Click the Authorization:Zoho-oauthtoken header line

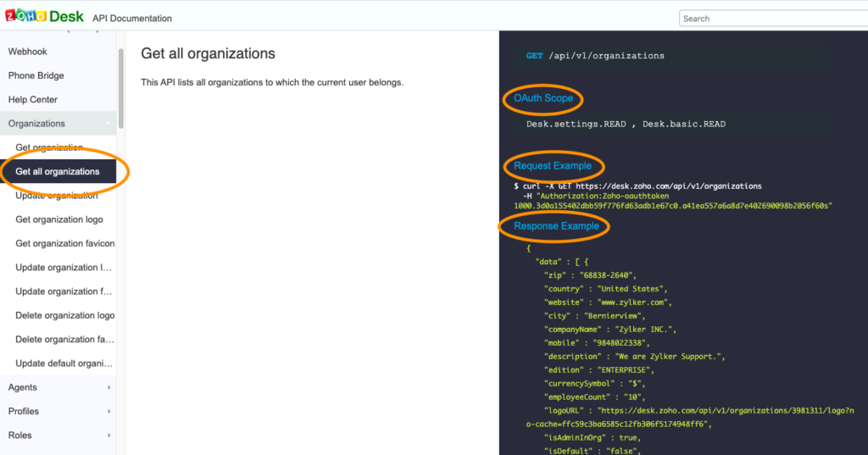(x=596, y=196)
